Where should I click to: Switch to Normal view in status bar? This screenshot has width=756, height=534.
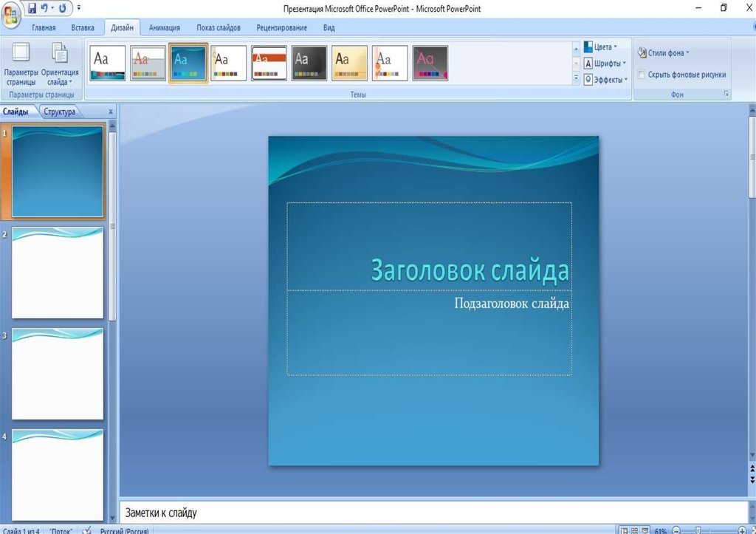(x=625, y=530)
